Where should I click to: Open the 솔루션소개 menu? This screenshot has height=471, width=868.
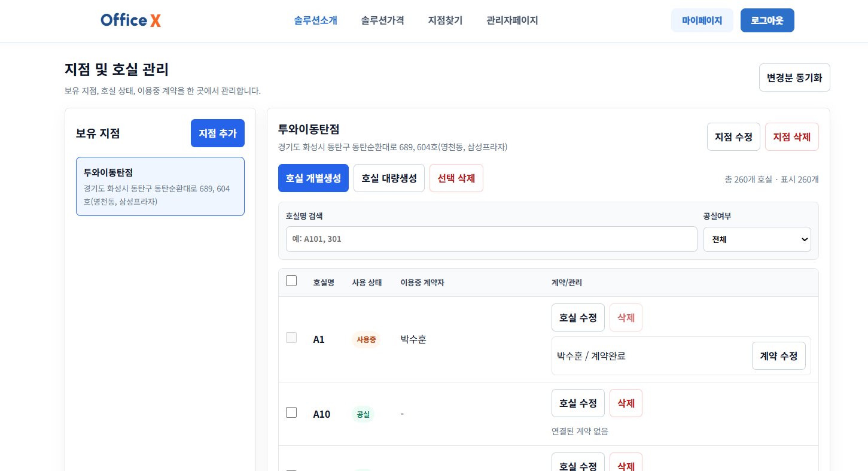[316, 20]
